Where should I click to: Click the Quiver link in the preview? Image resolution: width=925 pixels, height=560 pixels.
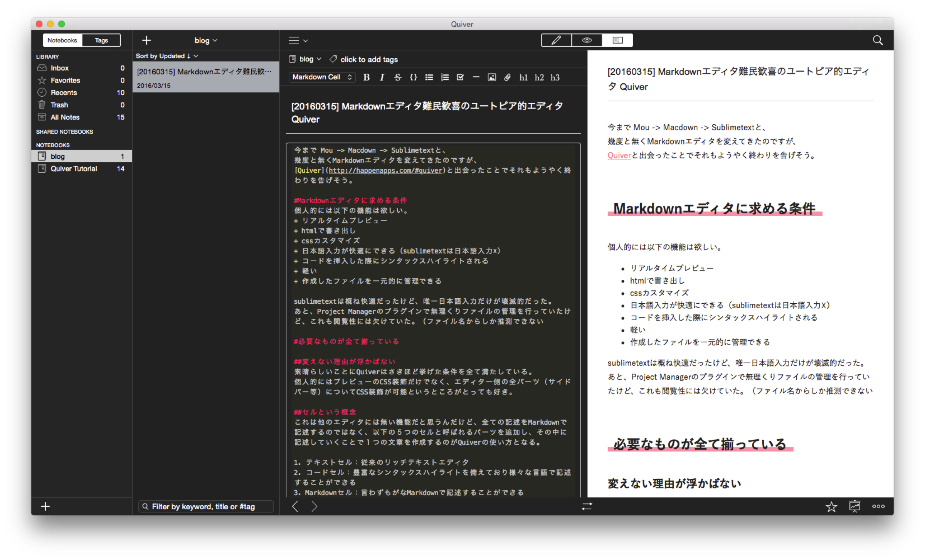(619, 155)
